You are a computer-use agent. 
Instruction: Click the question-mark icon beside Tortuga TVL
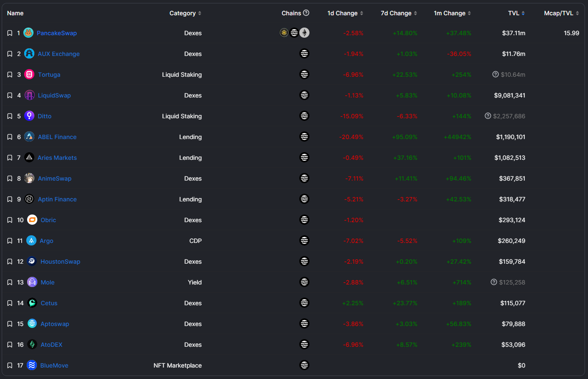click(x=496, y=74)
